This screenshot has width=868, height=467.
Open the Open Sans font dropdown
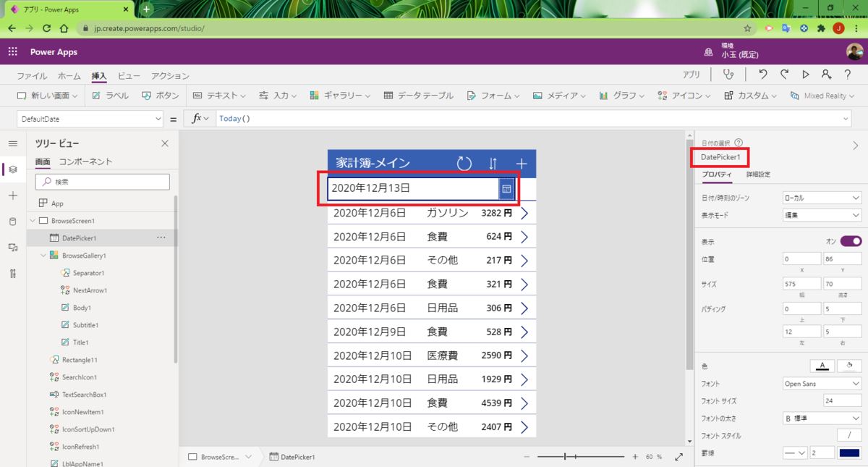click(x=822, y=384)
